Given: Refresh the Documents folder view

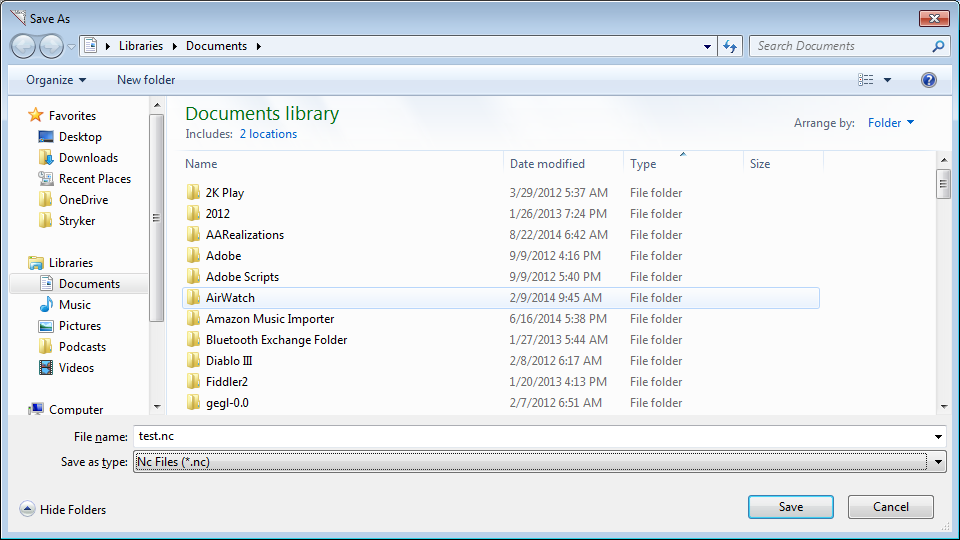Looking at the screenshot, I should [730, 47].
